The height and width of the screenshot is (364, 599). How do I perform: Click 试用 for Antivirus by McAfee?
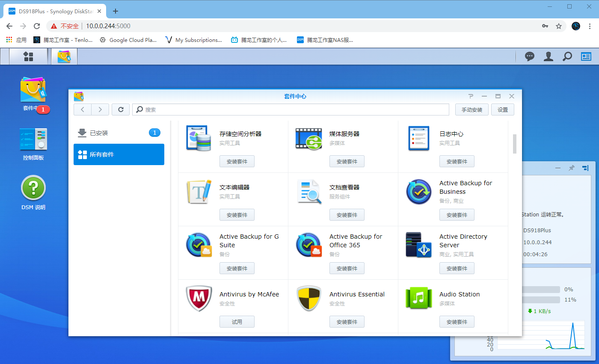237,322
